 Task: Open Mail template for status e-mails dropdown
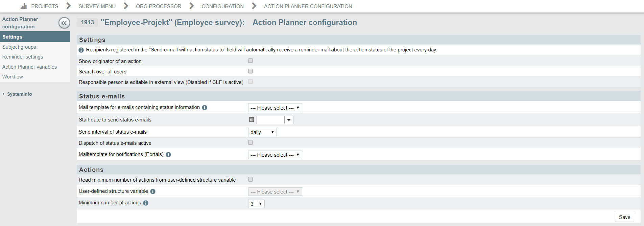pyautogui.click(x=275, y=108)
